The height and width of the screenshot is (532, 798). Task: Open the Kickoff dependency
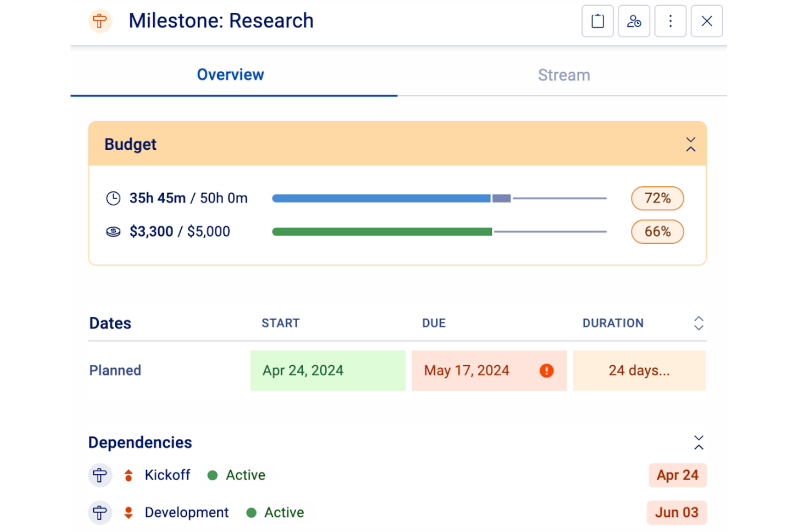click(167, 475)
